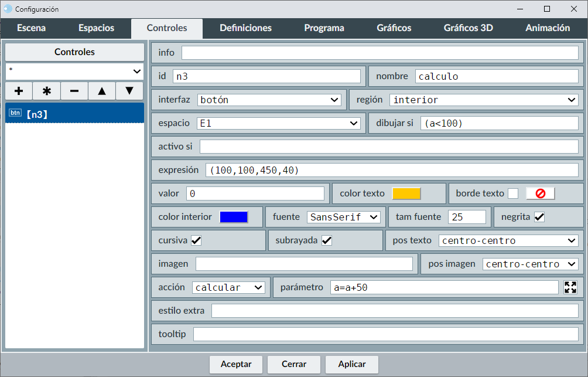Click the asterisk duplicate control icon
This screenshot has width=588, height=377.
click(47, 91)
